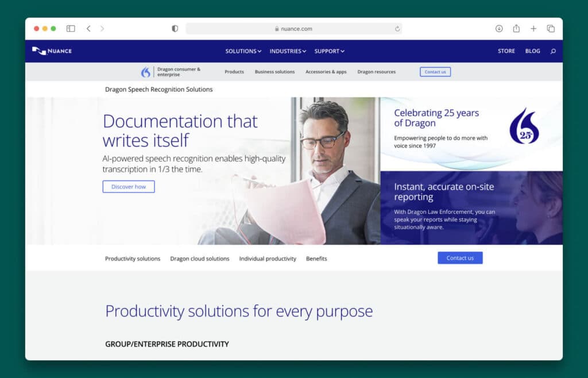Open the site search magnifier icon

553,51
